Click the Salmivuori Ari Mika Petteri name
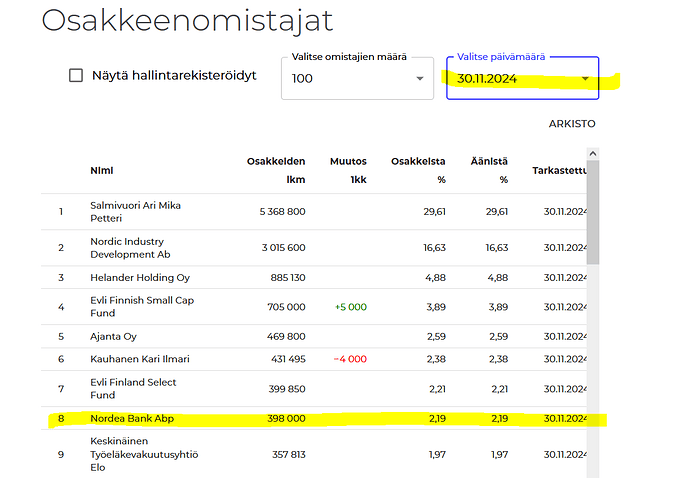This screenshot has height=478, width=690. pyautogui.click(x=136, y=212)
